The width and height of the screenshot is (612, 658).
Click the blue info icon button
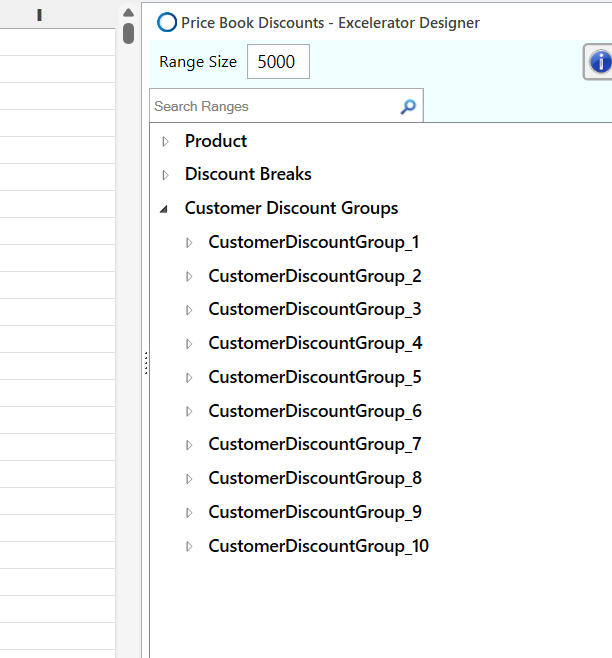[600, 62]
